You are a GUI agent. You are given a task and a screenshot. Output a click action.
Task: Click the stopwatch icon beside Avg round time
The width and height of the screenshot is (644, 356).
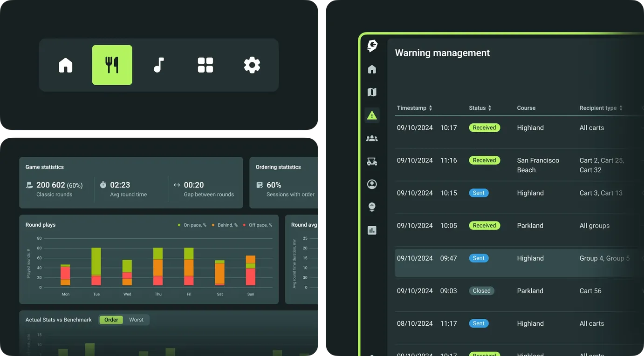103,185
